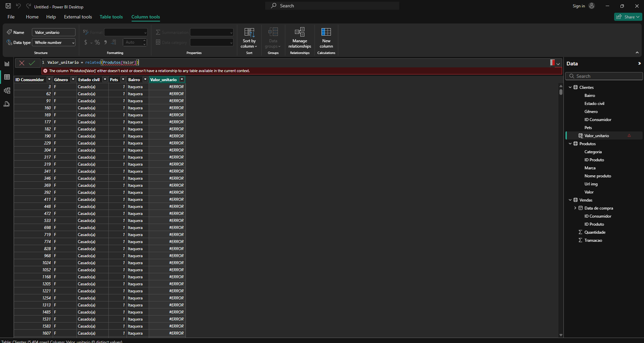
Task: Click the #ERROR cell in row 62
Action: (x=167, y=94)
